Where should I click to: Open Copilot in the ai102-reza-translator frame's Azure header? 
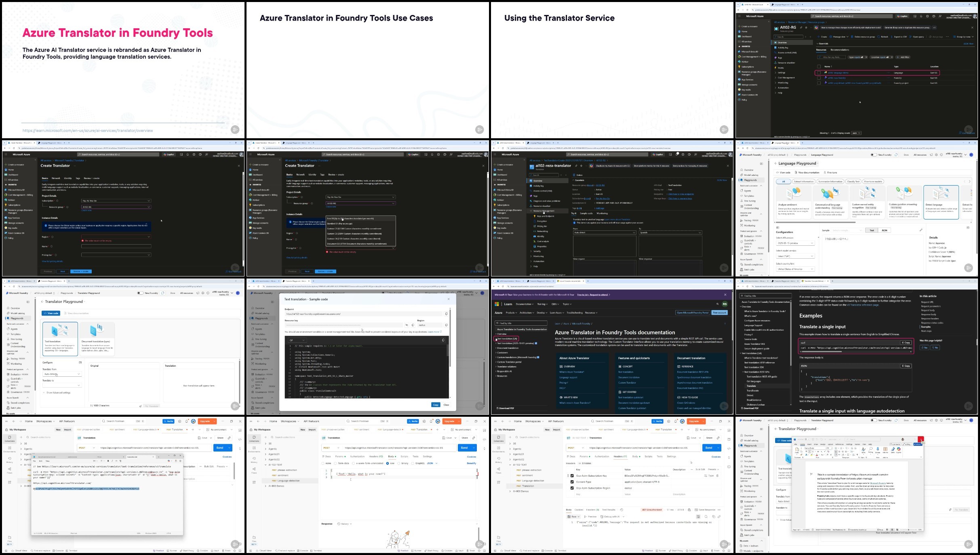pos(658,154)
